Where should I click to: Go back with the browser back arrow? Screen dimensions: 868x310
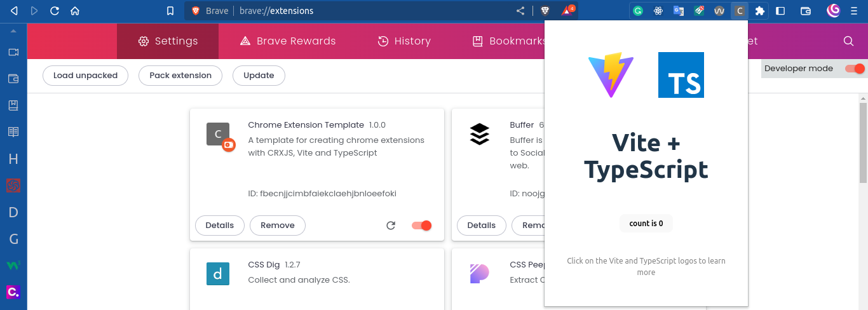coord(14,11)
